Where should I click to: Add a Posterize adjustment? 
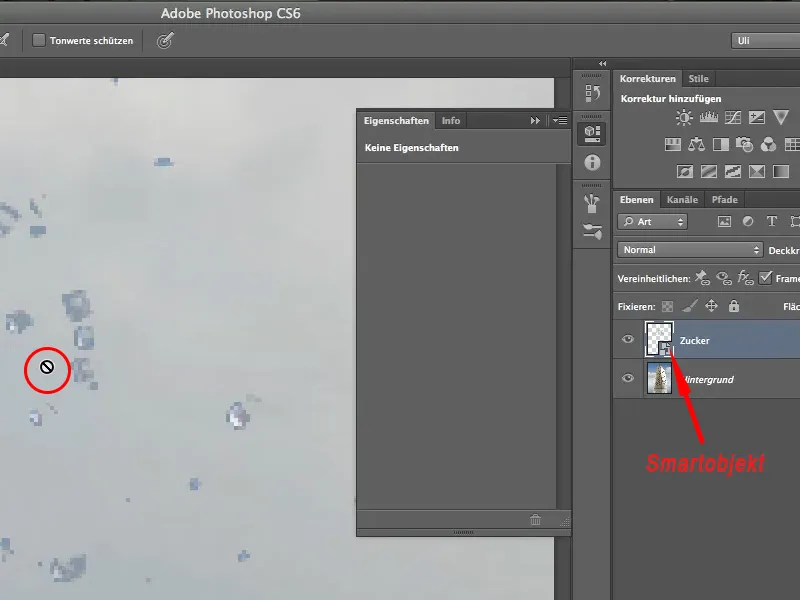pyautogui.click(x=709, y=172)
